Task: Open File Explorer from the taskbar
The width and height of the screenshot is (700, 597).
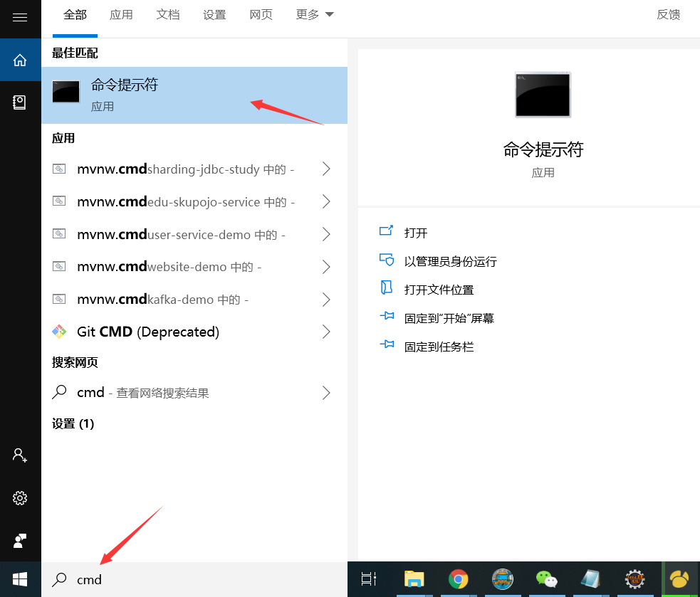Action: click(x=413, y=579)
